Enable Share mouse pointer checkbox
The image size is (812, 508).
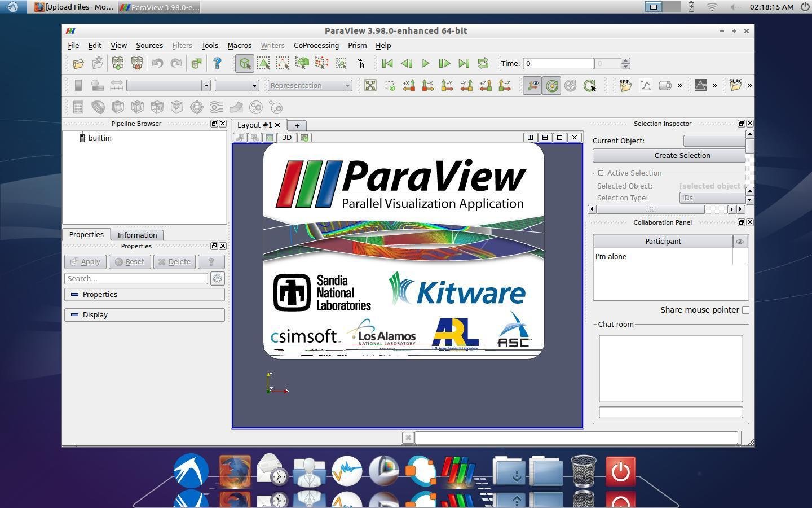click(x=746, y=310)
